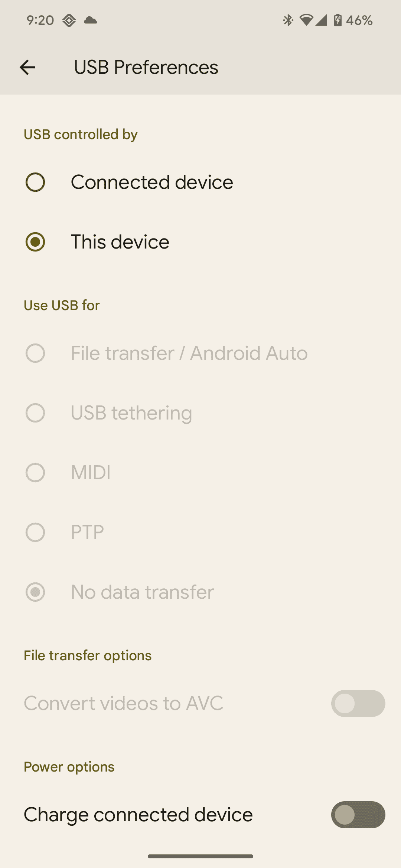
Task: Tap the Wi-Fi status icon
Action: point(306,20)
